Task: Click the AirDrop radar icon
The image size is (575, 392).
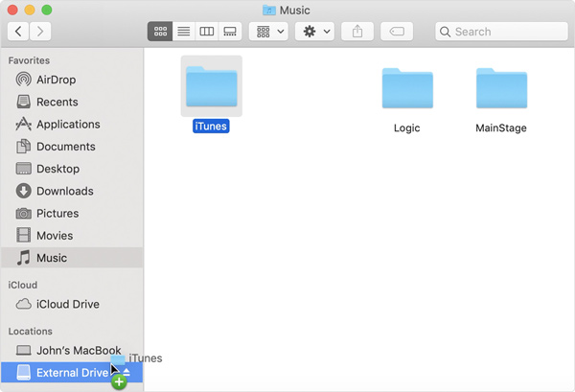Action: 23,80
